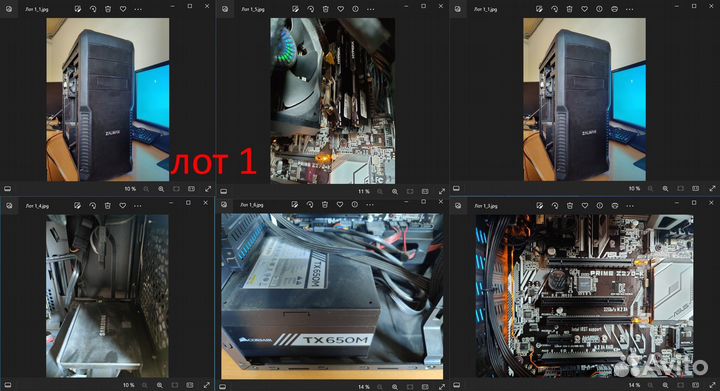
Task: Toggle the filmstrip in the Лот 1_4.jpg window
Action: click(8, 385)
